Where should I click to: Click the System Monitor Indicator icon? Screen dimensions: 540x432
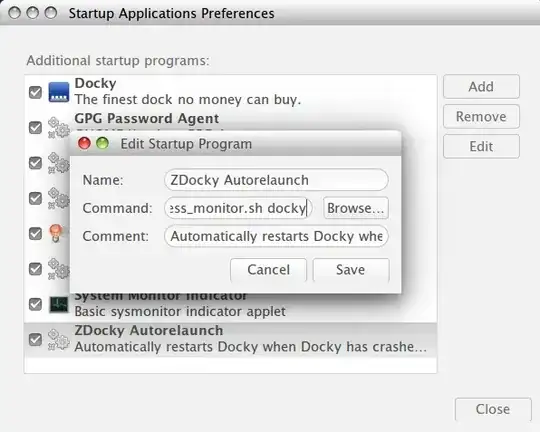click(59, 304)
